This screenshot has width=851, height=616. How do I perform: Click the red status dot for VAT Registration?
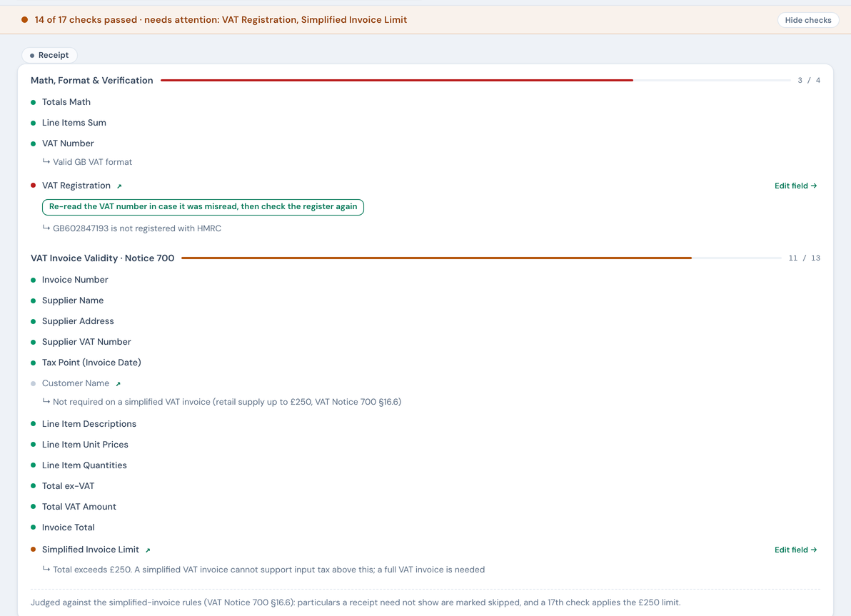[33, 186]
